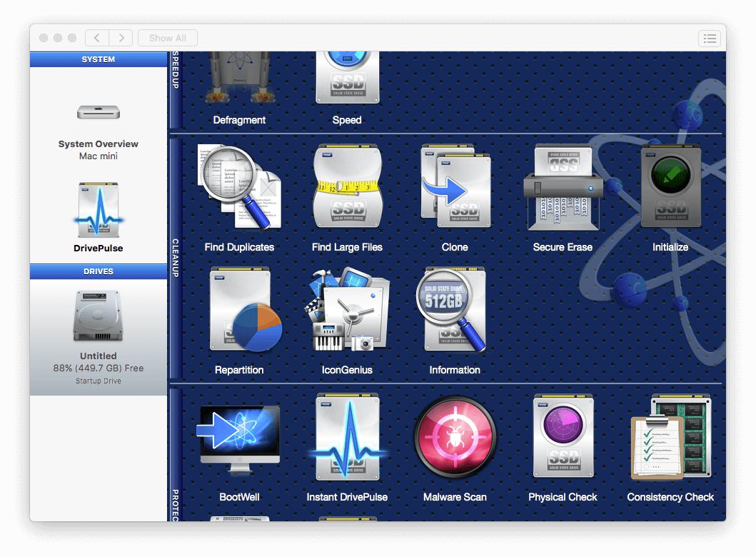Select the Clone drive tool

[455, 186]
